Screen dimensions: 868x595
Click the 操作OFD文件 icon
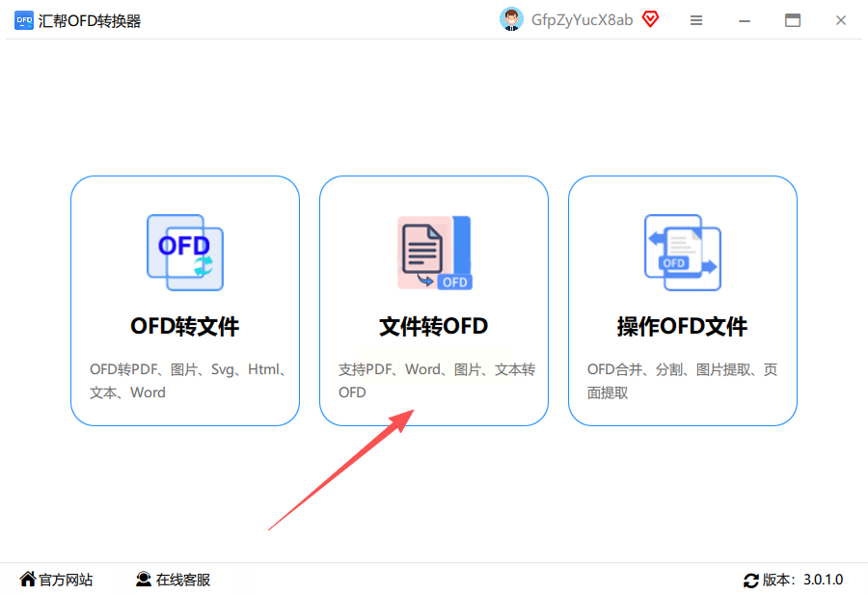[683, 253]
